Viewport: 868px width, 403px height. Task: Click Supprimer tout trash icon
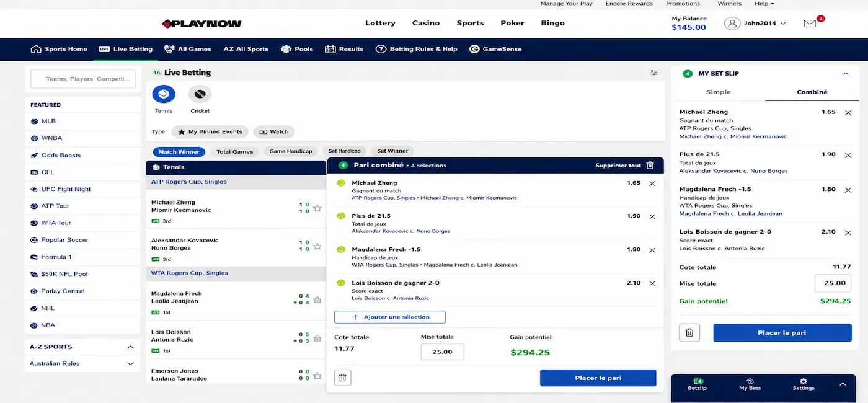pos(650,166)
